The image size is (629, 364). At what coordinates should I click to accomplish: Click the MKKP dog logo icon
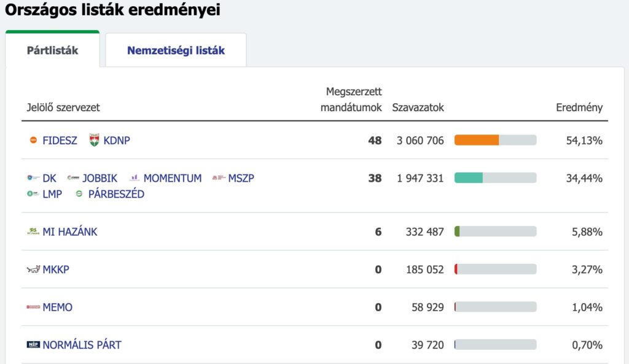(x=33, y=269)
